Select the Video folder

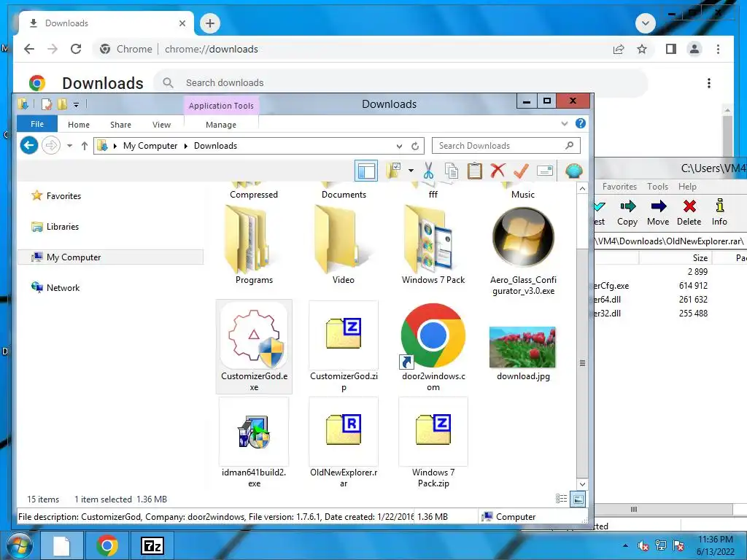[344, 244]
